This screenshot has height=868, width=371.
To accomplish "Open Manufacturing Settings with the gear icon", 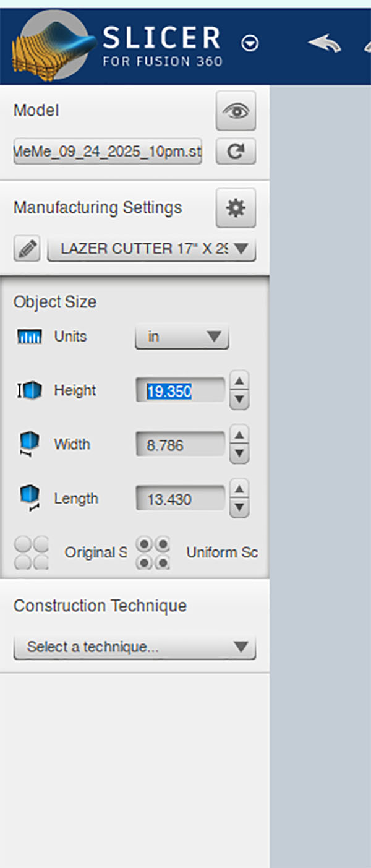I will click(x=236, y=208).
